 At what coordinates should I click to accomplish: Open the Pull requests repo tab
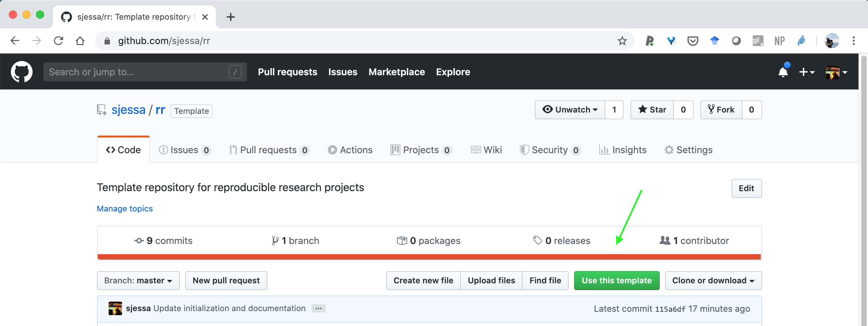pos(269,150)
